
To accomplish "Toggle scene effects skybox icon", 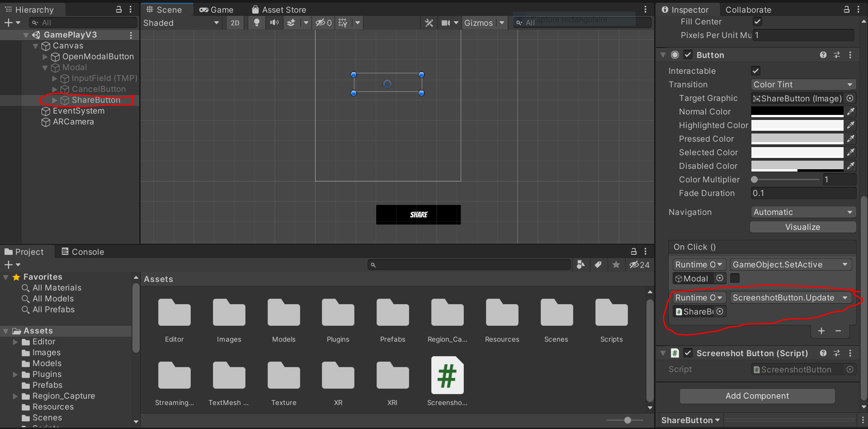I will click(x=292, y=23).
